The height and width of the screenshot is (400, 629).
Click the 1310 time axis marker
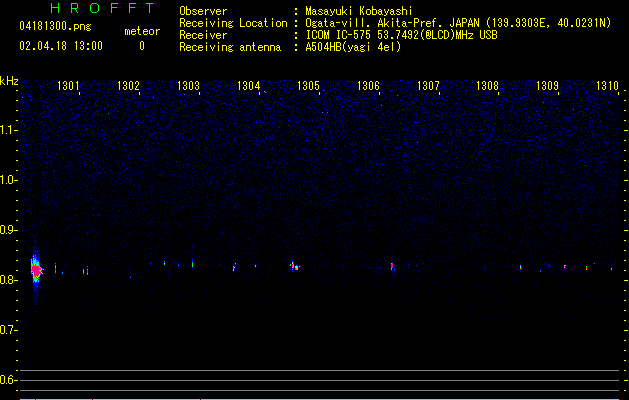tap(608, 86)
